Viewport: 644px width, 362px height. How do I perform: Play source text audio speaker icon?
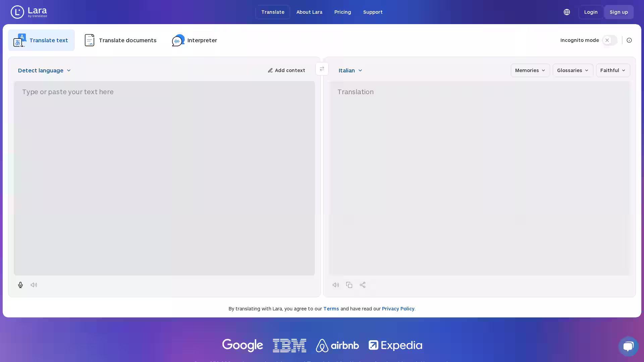[34, 285]
